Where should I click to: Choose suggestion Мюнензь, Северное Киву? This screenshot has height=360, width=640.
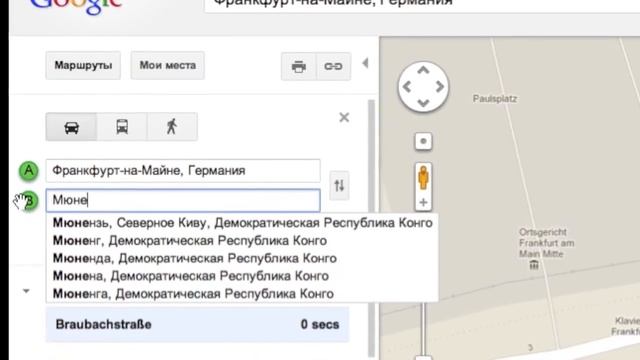[242, 223]
